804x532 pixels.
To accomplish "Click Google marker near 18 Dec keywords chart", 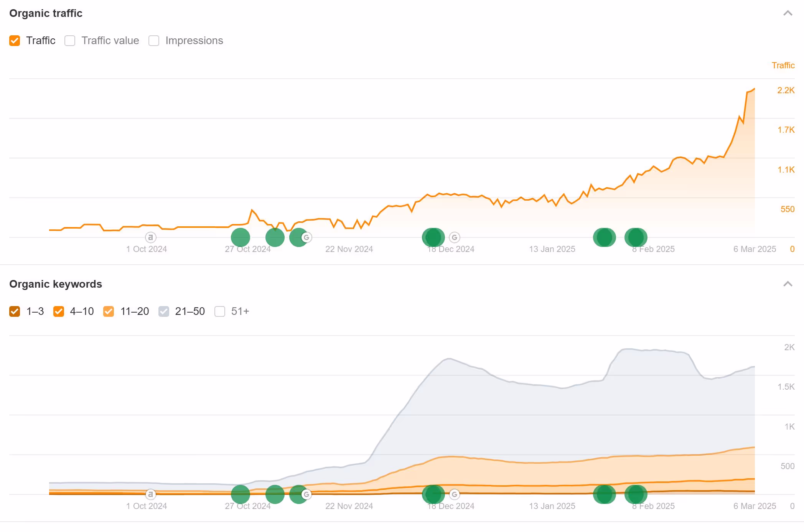I will (454, 494).
